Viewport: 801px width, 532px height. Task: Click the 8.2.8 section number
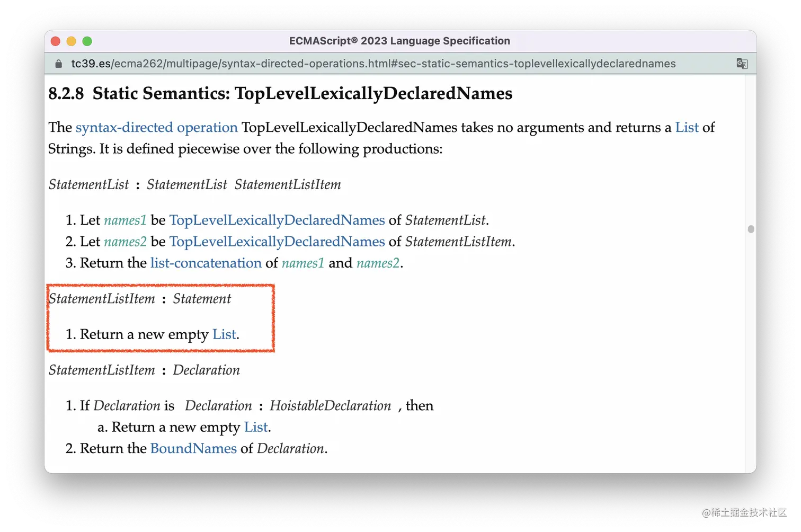pyautogui.click(x=66, y=93)
